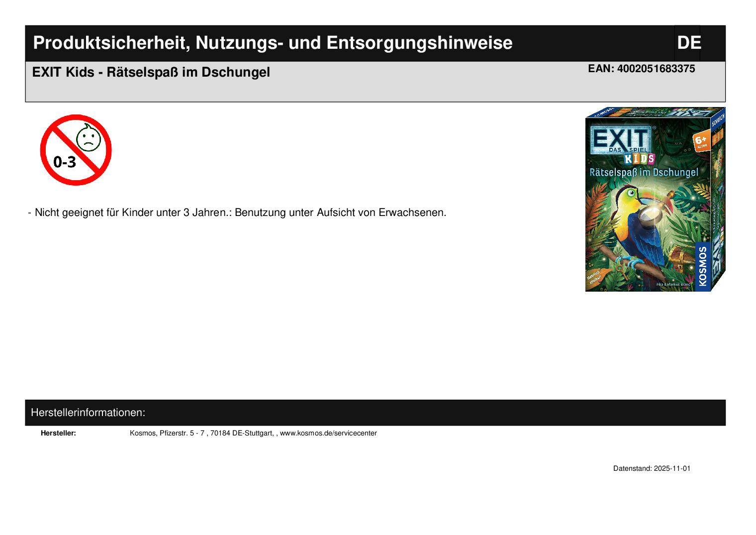Click the vertical KOSMOS logo on the box front
The width and height of the screenshot is (756, 535).
pos(702,266)
